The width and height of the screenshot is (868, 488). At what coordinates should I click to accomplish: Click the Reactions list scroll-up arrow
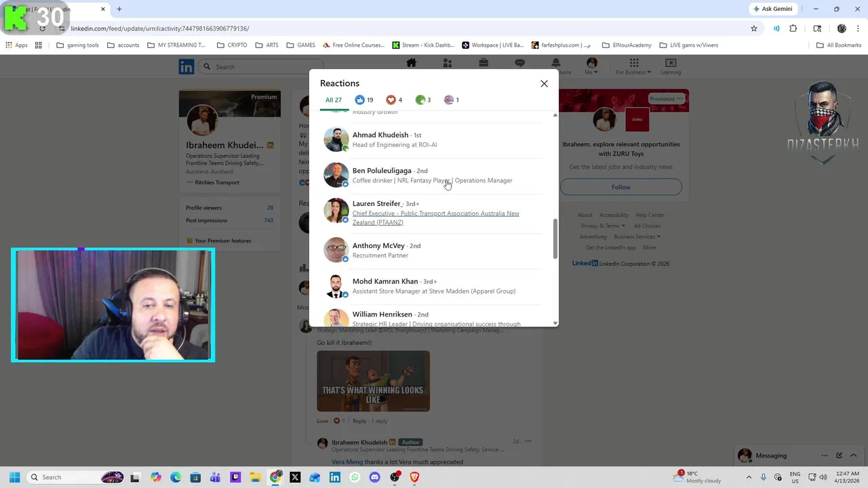555,115
